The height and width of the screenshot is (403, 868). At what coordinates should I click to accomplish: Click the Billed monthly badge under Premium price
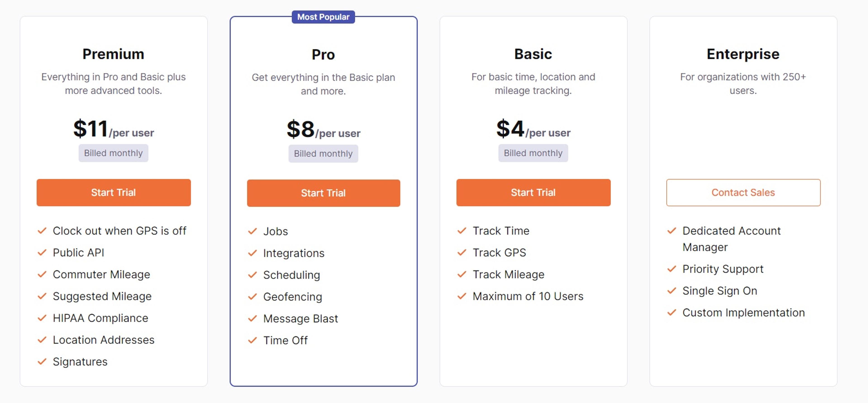point(113,153)
